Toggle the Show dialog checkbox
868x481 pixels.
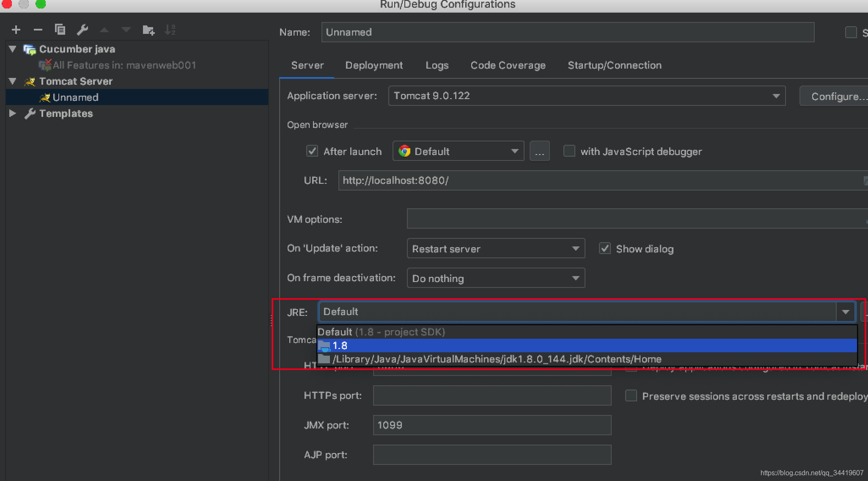pyautogui.click(x=605, y=249)
